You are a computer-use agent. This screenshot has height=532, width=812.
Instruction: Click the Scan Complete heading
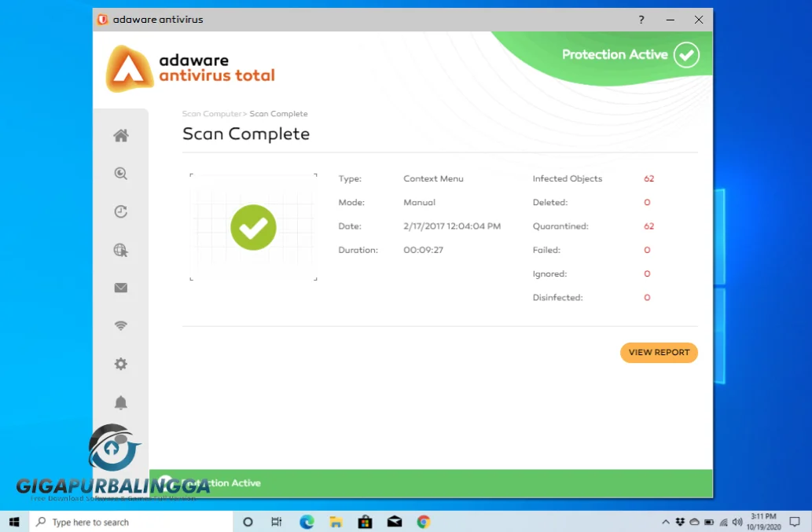[246, 134]
